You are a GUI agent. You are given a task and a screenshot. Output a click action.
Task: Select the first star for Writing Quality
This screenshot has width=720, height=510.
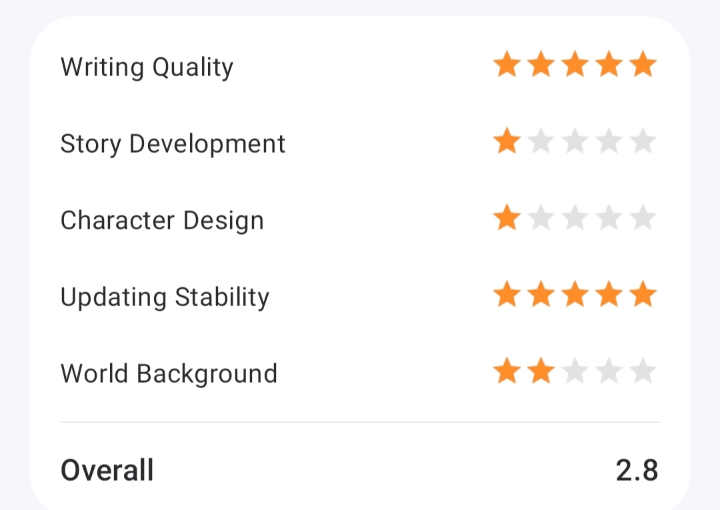(x=507, y=64)
